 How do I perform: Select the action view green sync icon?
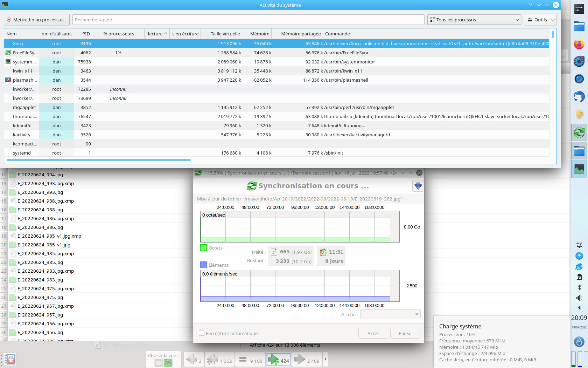[x=168, y=363]
